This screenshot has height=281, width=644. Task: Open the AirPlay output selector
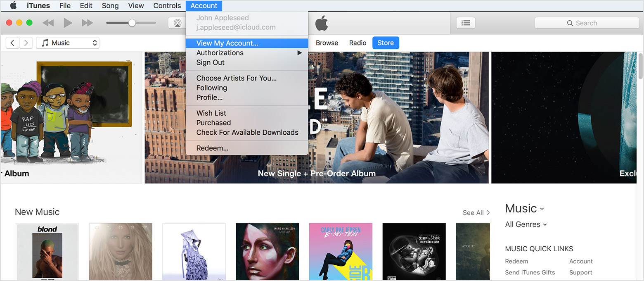pyautogui.click(x=177, y=23)
